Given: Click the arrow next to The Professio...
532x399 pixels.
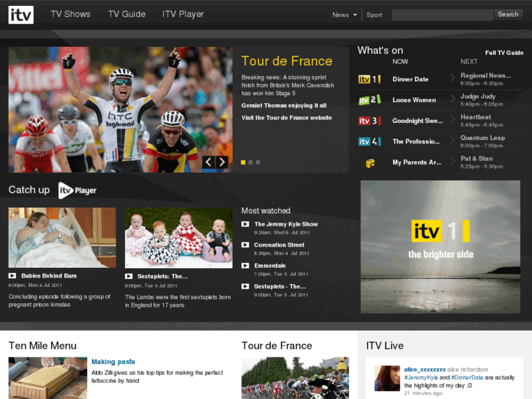Looking at the screenshot, I should (452, 140).
